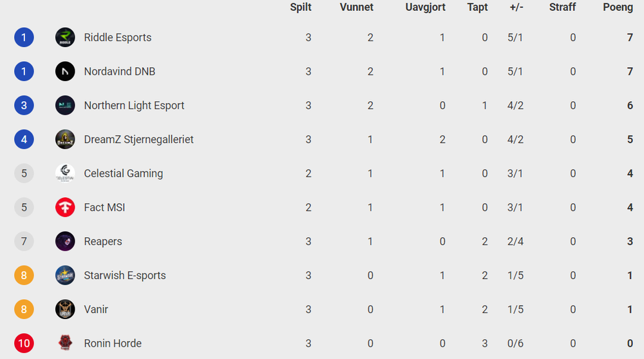
Task: Open the Northern Light Esport logo
Action: point(65,105)
